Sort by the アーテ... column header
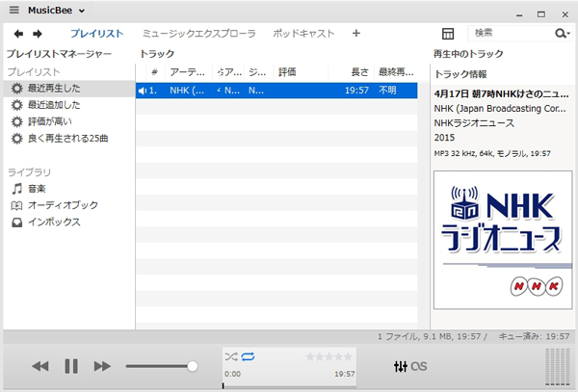 189,72
